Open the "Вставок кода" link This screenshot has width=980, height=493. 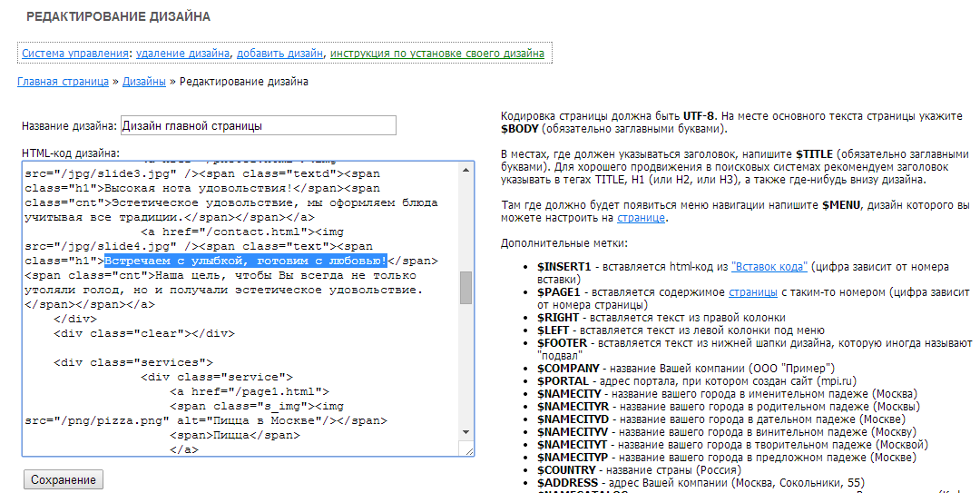point(769,267)
